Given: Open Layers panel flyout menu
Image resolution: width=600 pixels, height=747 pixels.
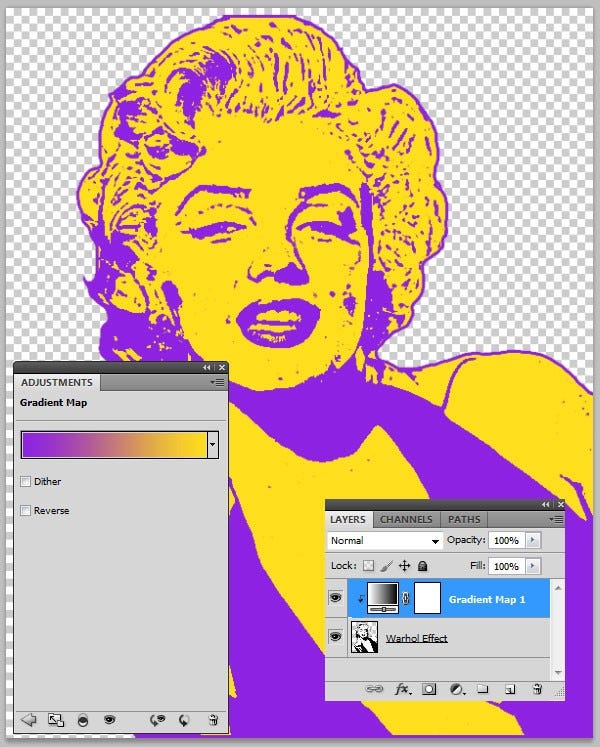Looking at the screenshot, I should click(x=557, y=519).
